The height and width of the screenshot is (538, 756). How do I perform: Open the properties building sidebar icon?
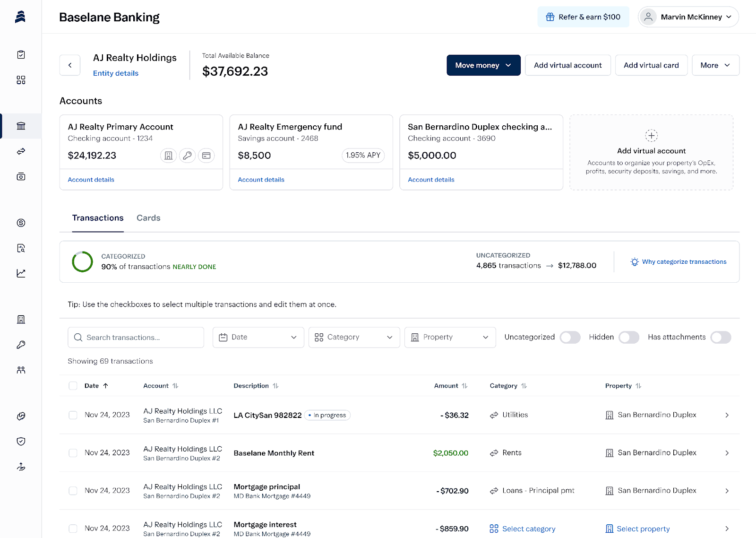tap(21, 320)
